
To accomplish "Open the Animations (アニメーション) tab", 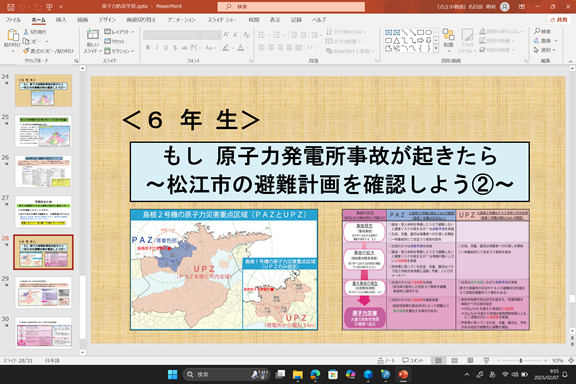I will coord(181,20).
